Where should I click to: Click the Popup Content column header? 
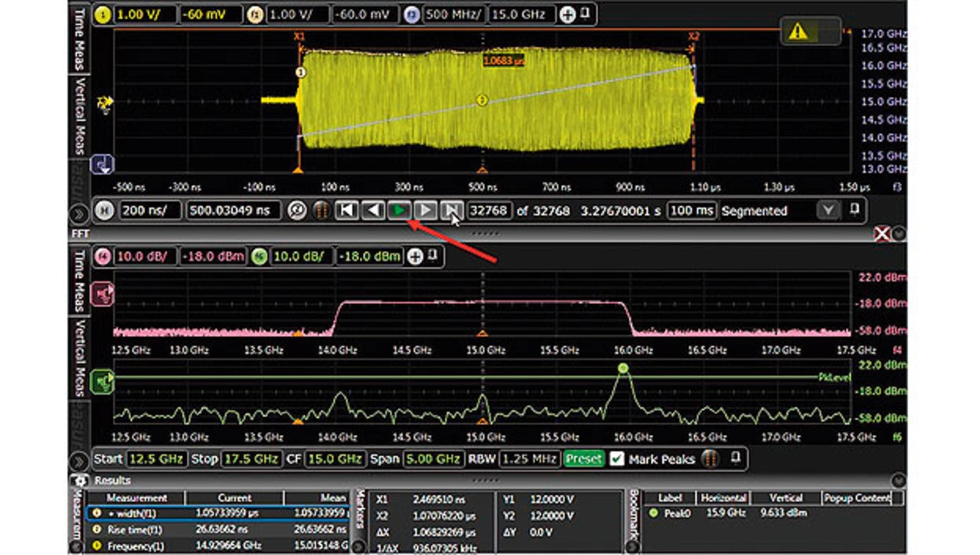click(857, 498)
